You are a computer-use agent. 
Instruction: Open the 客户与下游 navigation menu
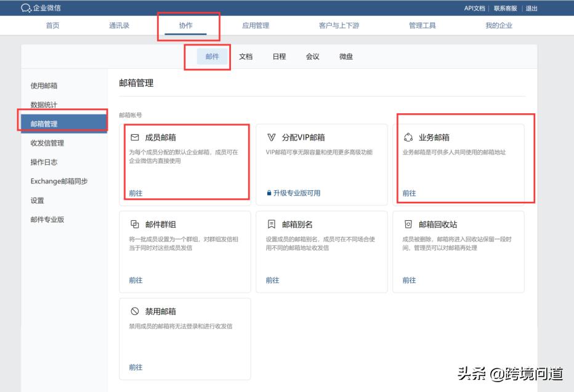click(336, 25)
